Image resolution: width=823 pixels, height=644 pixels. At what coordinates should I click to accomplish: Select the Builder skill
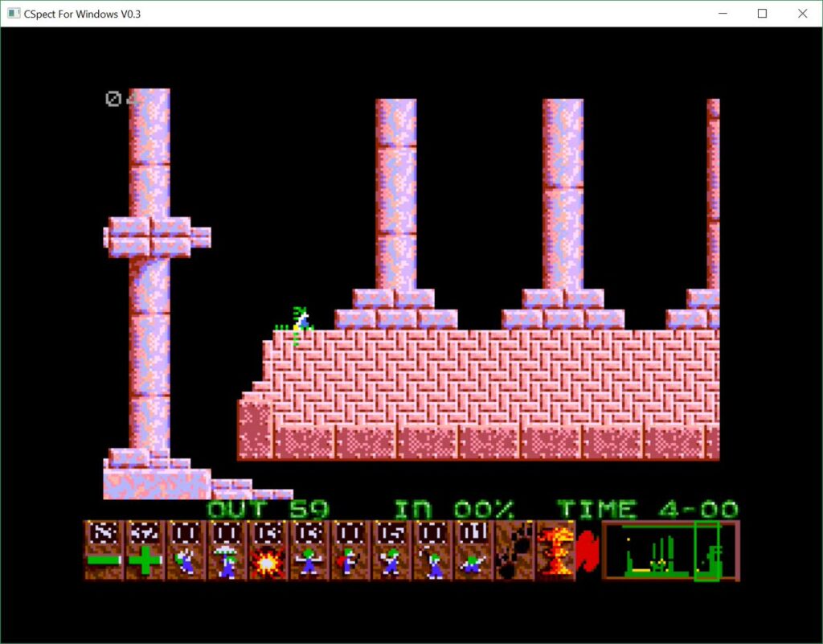[x=350, y=550]
